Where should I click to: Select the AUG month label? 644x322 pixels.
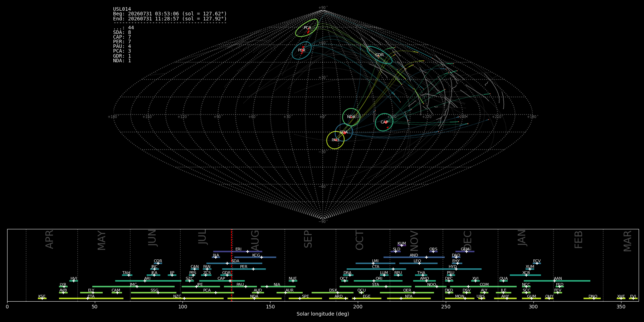point(255,240)
